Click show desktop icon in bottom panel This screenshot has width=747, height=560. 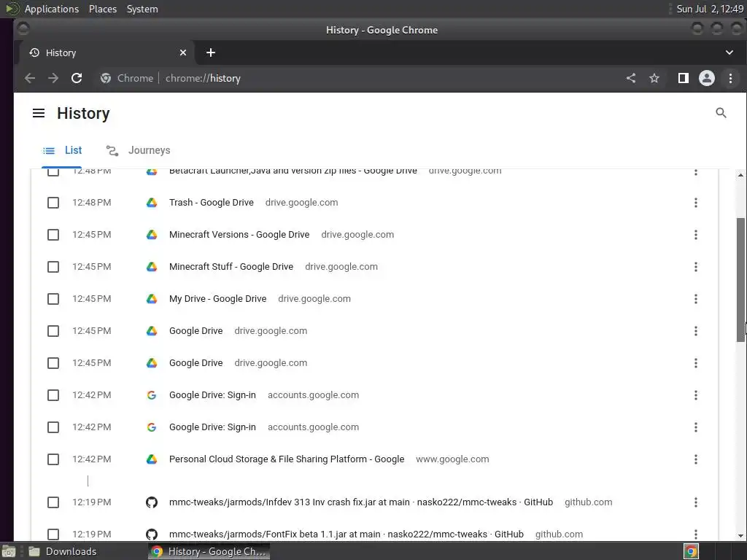[9, 551]
